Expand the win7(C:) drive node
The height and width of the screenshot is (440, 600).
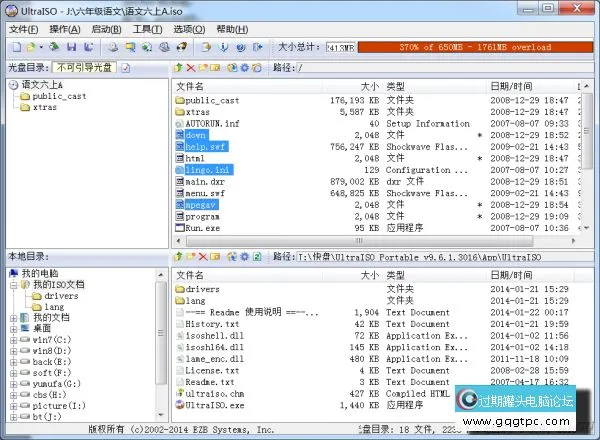pos(14,340)
